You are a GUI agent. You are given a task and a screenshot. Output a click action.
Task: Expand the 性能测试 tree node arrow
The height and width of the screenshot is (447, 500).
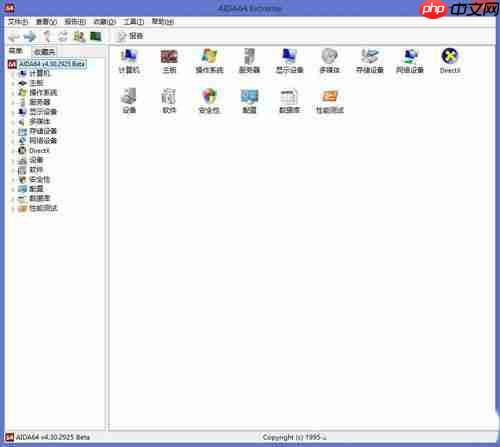coord(13,209)
